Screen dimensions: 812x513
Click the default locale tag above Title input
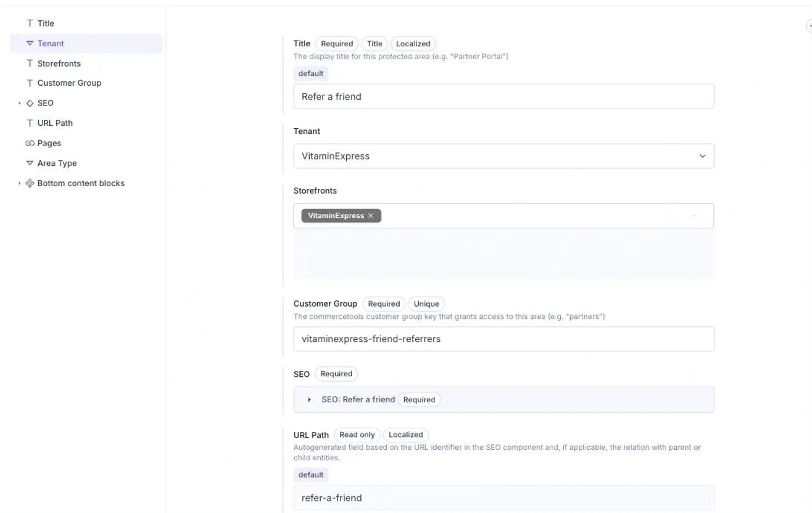click(311, 74)
